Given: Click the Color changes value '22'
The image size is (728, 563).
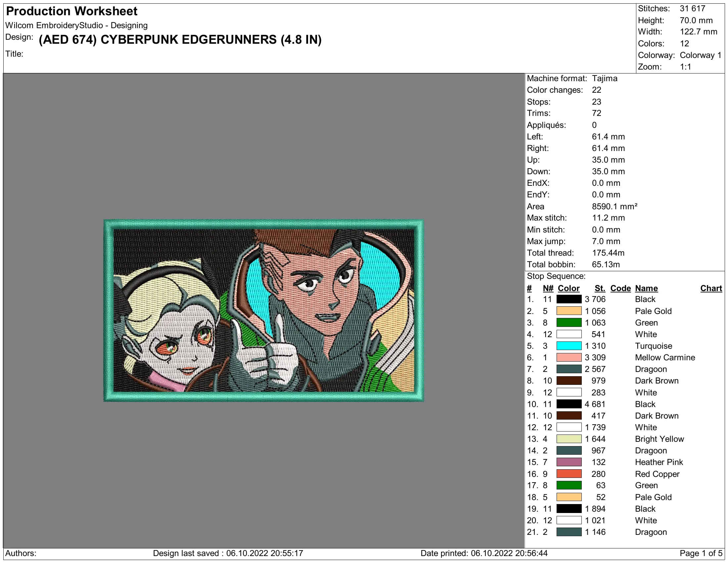Looking at the screenshot, I should click(x=596, y=90).
